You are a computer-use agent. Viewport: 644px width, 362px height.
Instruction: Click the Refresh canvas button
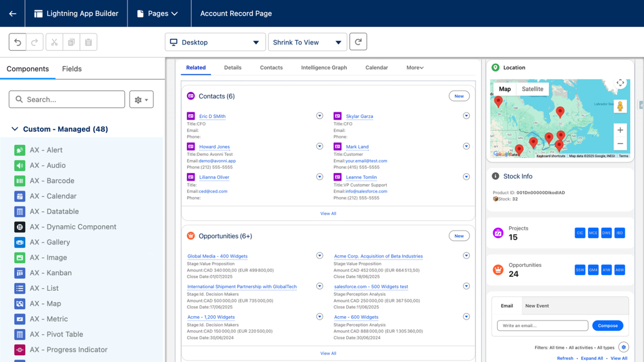(x=358, y=42)
